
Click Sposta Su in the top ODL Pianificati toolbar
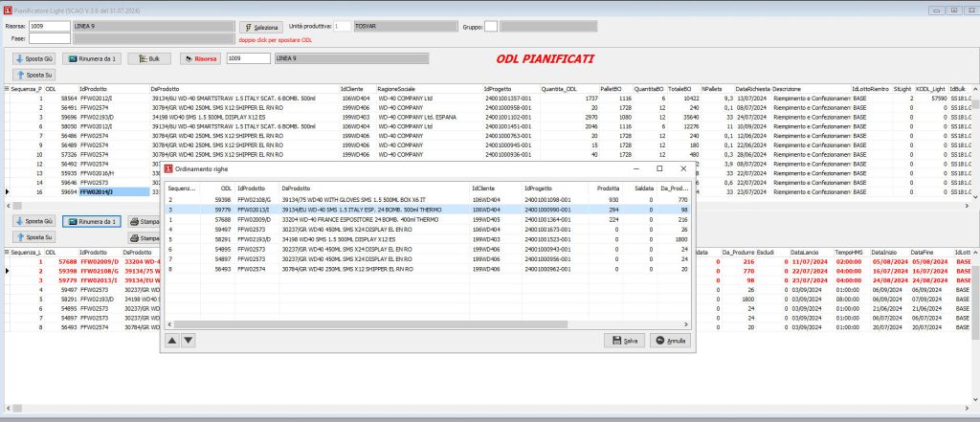pos(33,75)
